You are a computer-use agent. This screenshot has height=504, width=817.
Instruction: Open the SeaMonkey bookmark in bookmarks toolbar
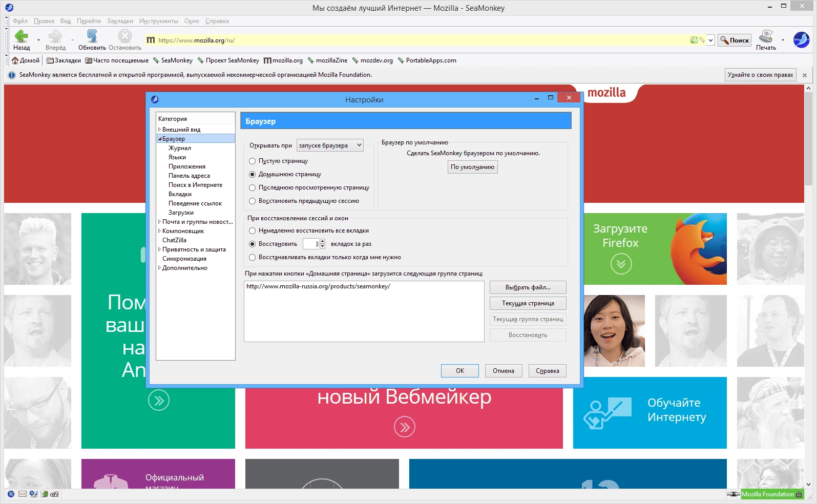(173, 60)
